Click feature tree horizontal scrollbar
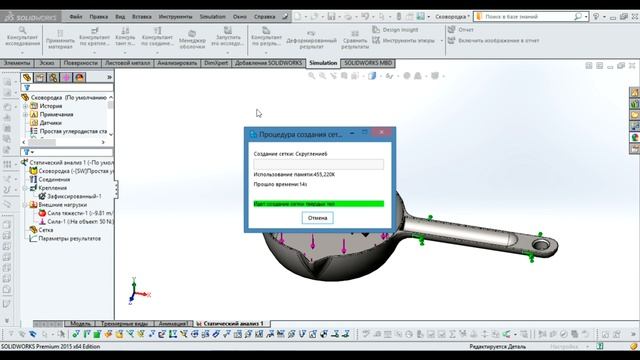 pos(63,142)
